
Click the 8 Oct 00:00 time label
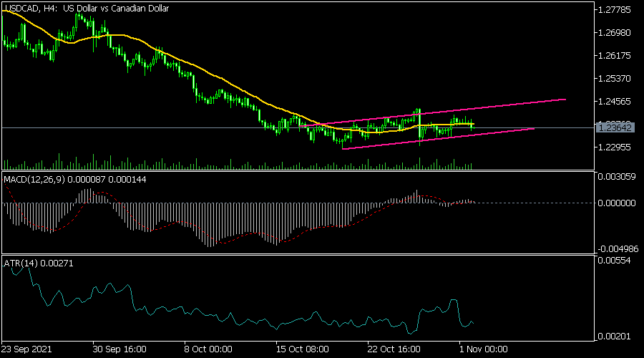pyautogui.click(x=209, y=349)
